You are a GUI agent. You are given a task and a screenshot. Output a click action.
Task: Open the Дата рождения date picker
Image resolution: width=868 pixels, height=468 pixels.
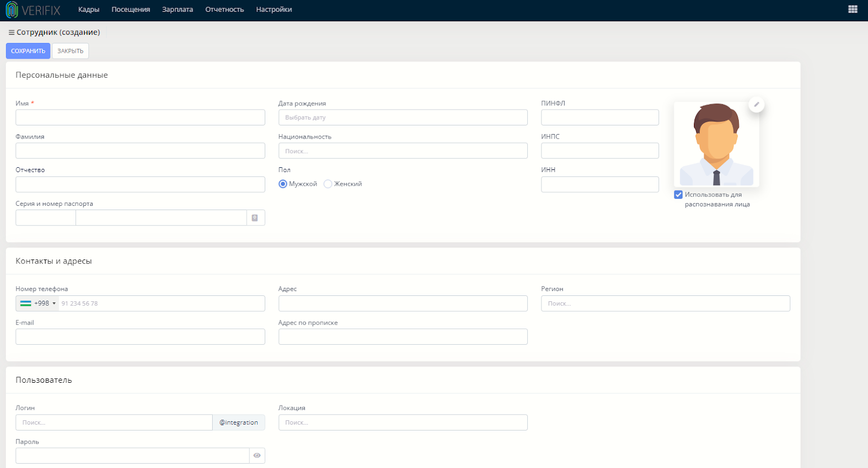coord(403,117)
